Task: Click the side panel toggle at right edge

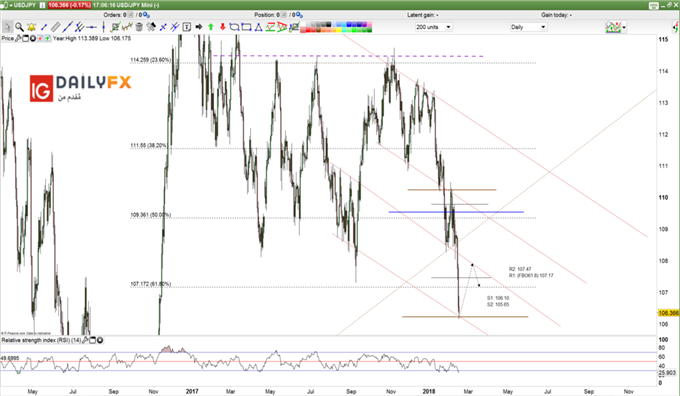Action: pos(676,27)
